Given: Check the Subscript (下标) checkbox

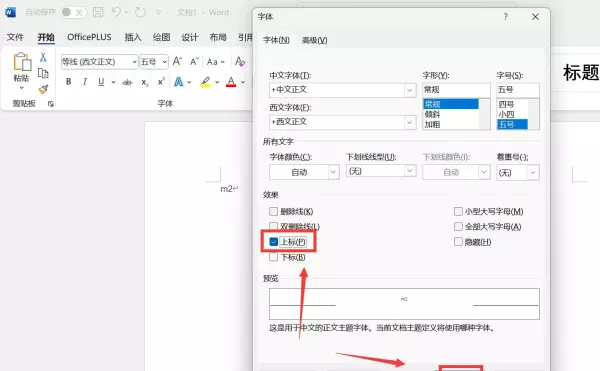Looking at the screenshot, I should 273,257.
